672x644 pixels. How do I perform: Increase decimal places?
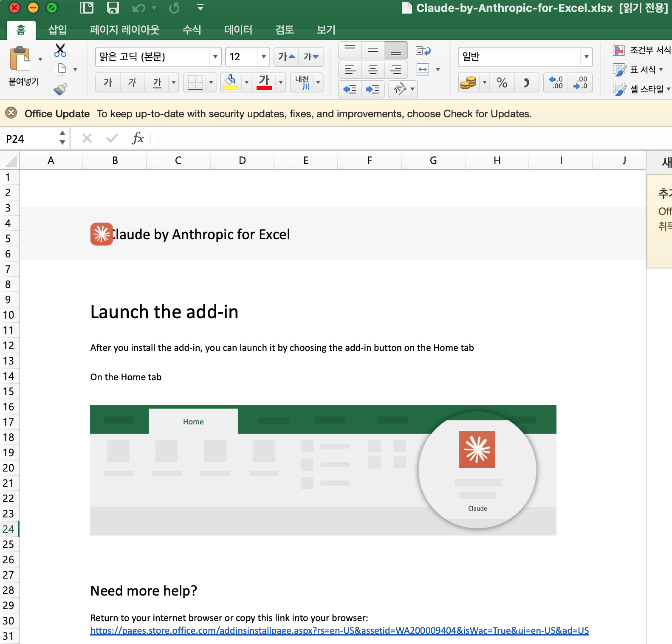tap(556, 82)
